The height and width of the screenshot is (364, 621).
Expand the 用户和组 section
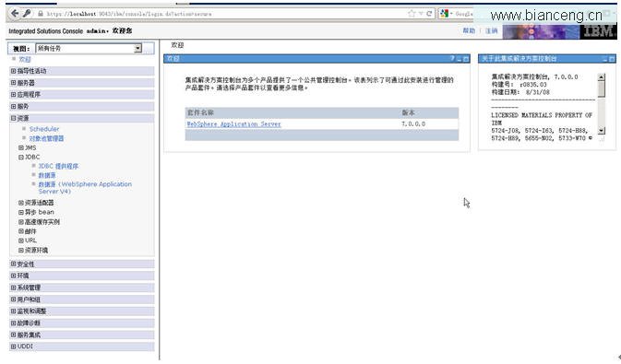tap(14, 299)
